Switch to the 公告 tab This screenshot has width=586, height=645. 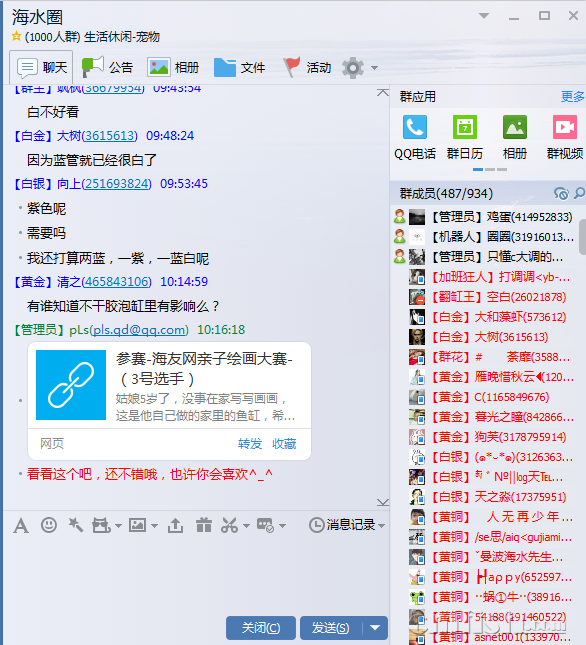[x=107, y=67]
